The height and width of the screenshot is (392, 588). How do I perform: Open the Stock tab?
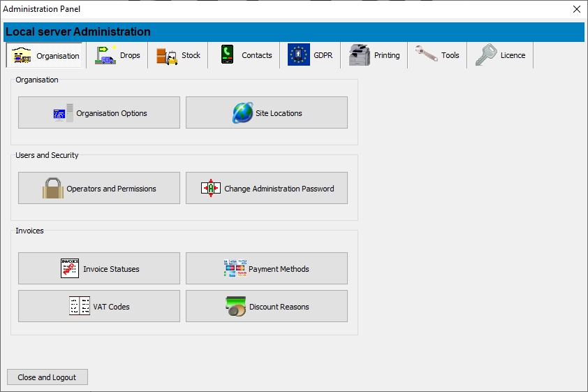[178, 55]
